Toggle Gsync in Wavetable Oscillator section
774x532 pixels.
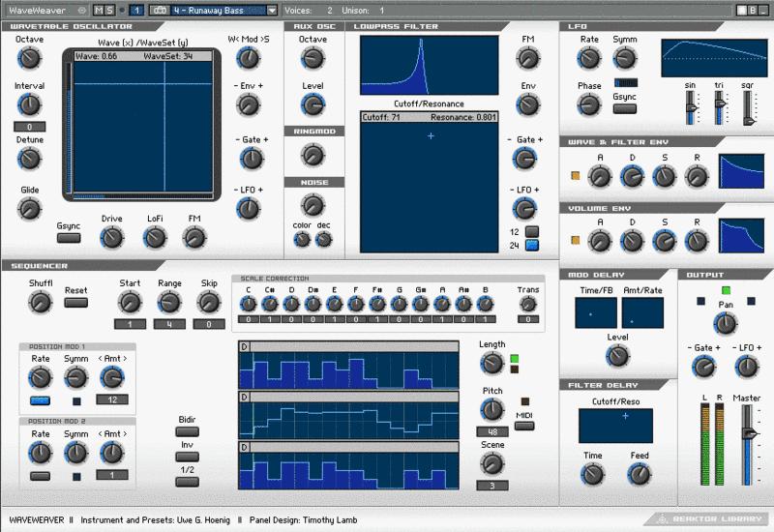pos(69,238)
